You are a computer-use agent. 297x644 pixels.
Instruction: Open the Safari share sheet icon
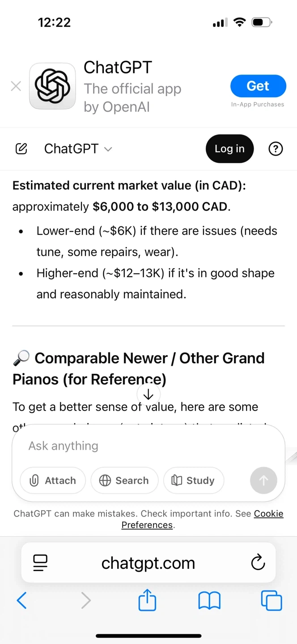[x=147, y=600]
